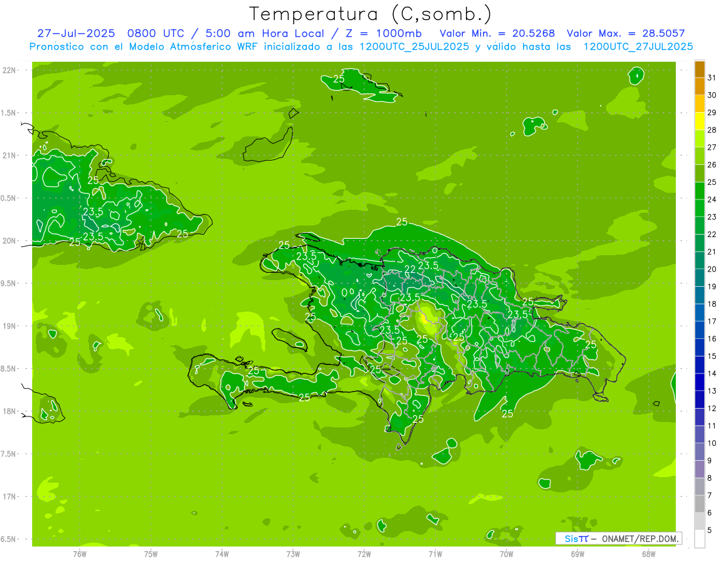Click "Valor Max. = 28.5057" text
This screenshot has width=728, height=562.
click(x=625, y=34)
